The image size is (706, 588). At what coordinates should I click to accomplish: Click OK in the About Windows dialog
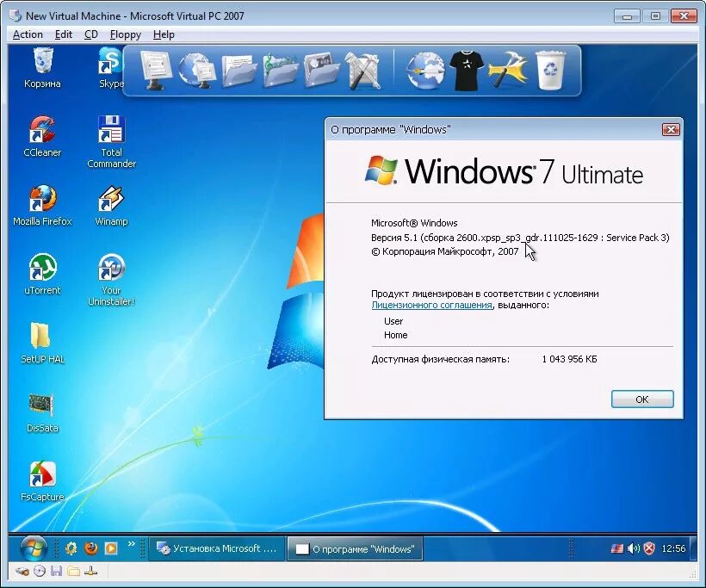click(x=642, y=399)
